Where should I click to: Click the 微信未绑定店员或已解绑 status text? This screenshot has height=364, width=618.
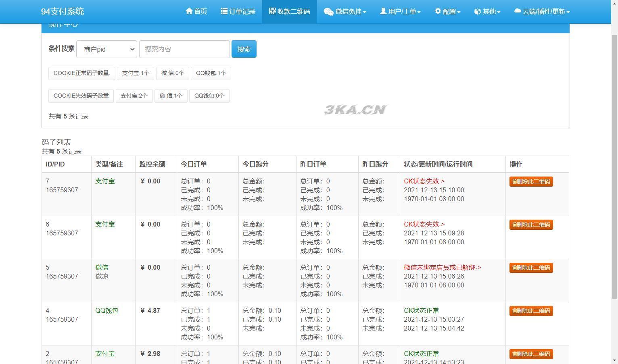click(443, 268)
